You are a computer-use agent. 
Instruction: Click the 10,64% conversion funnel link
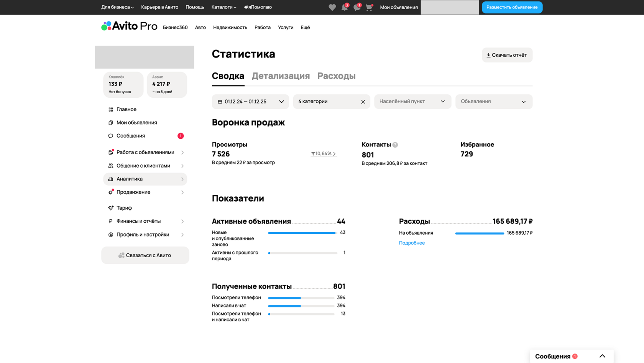point(324,154)
